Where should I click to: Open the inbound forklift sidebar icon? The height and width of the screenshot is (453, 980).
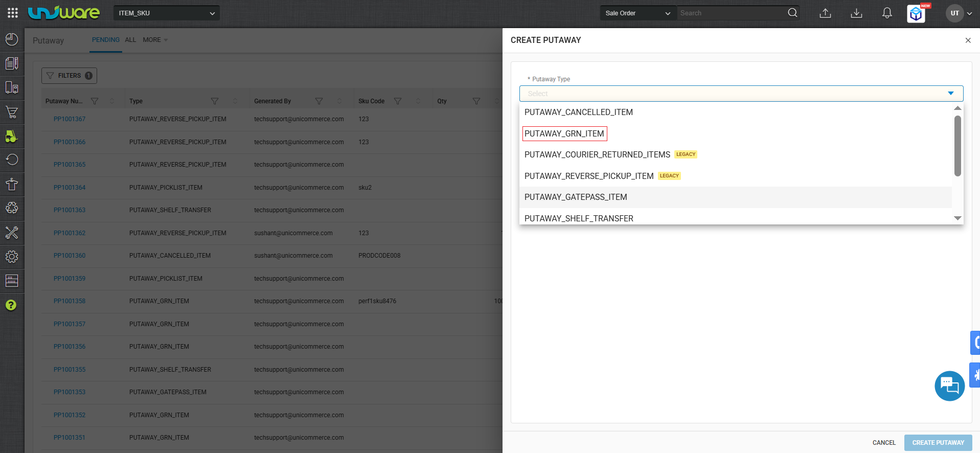(12, 136)
